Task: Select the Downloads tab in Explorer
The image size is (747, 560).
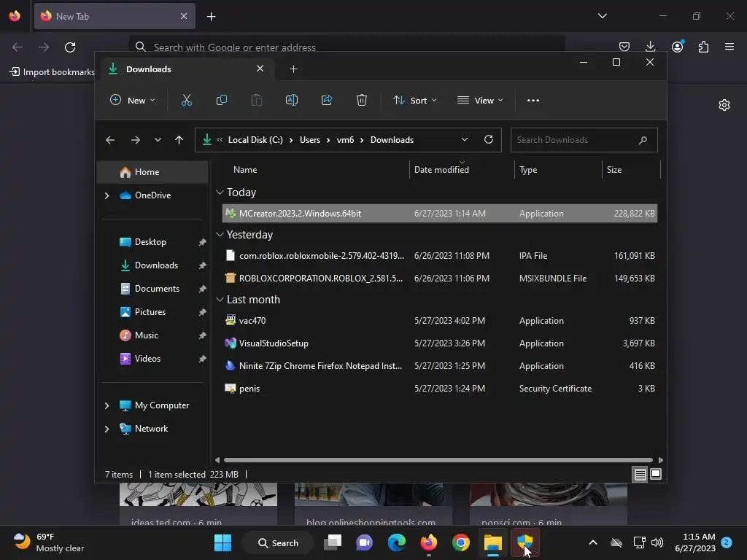Action: tap(186, 69)
